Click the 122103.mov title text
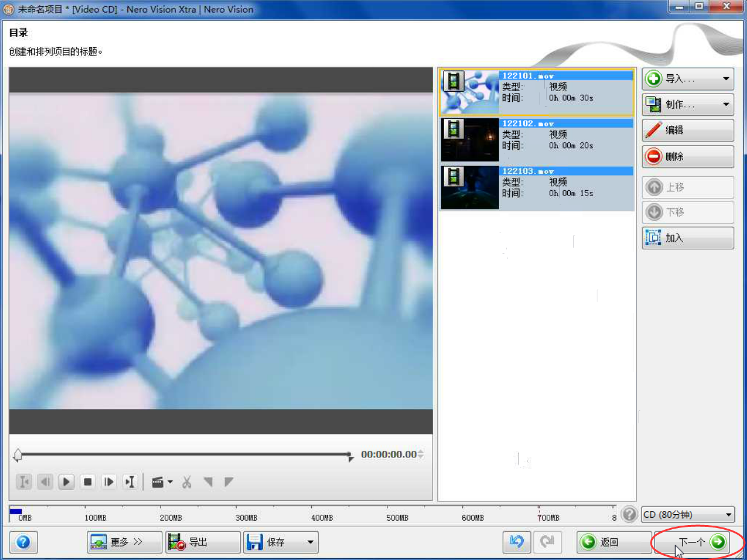The width and height of the screenshot is (747, 560). click(x=528, y=171)
